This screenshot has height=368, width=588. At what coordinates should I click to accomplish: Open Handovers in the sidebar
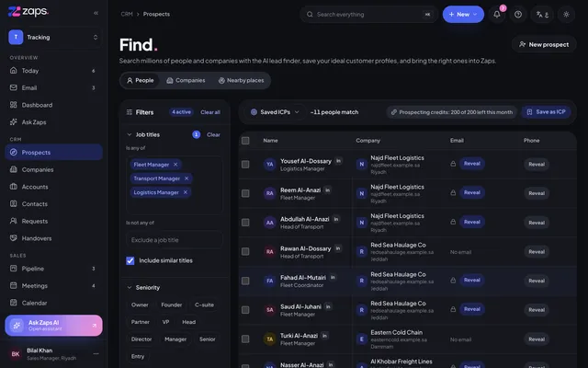pos(53,238)
